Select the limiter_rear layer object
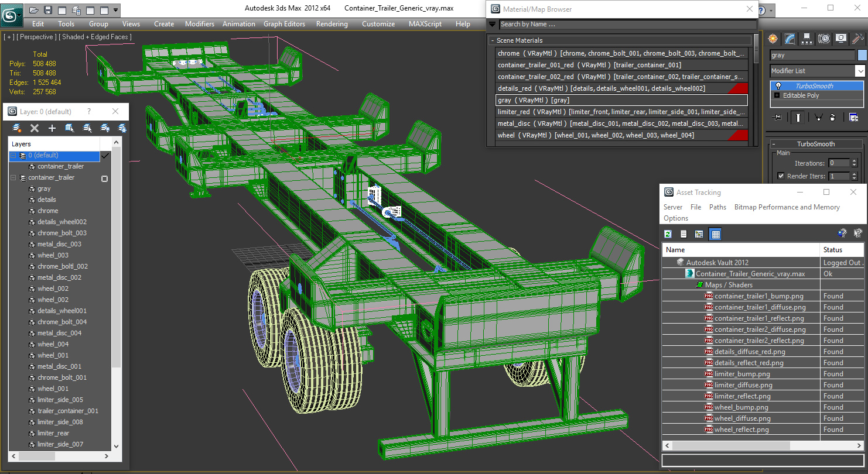Image resolution: width=868 pixels, height=474 pixels. click(x=53, y=433)
